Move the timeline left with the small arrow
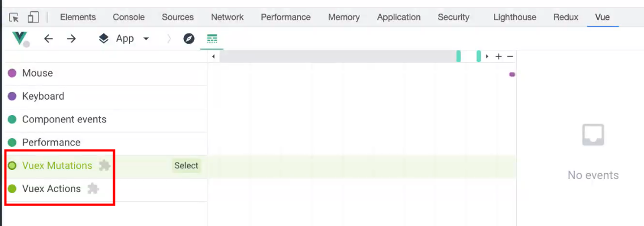 [x=213, y=57]
